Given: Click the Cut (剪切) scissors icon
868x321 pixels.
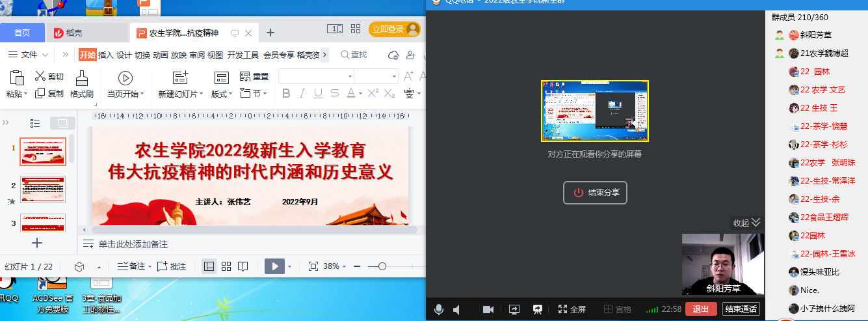Looking at the screenshot, I should tap(40, 76).
